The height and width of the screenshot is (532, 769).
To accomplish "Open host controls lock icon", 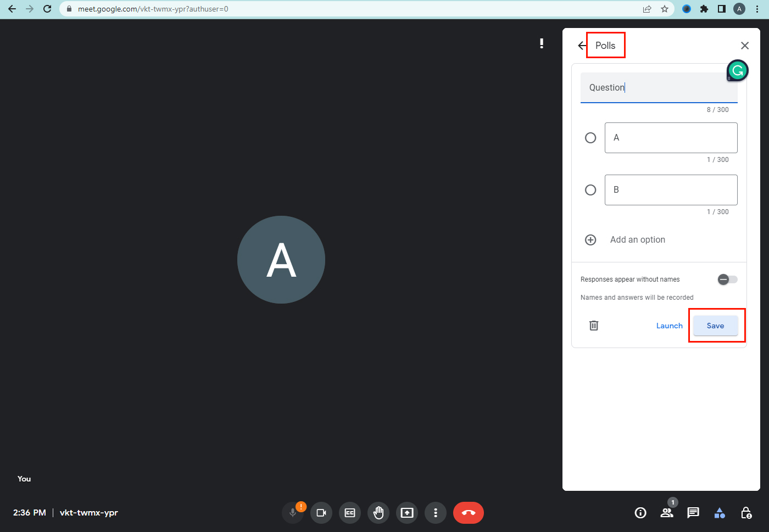I will pyautogui.click(x=746, y=513).
